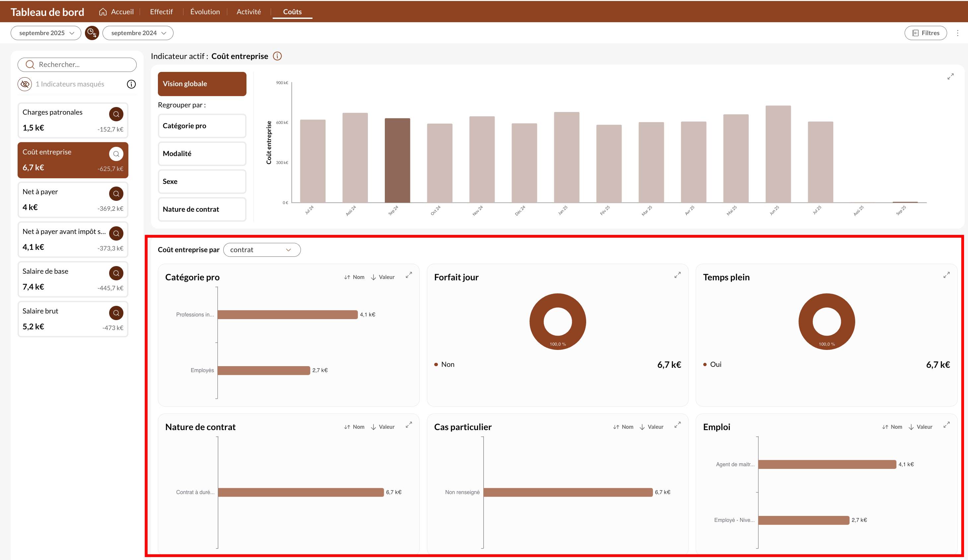The width and height of the screenshot is (968, 560).
Task: Expand the main bar chart fullscreen
Action: point(950,77)
